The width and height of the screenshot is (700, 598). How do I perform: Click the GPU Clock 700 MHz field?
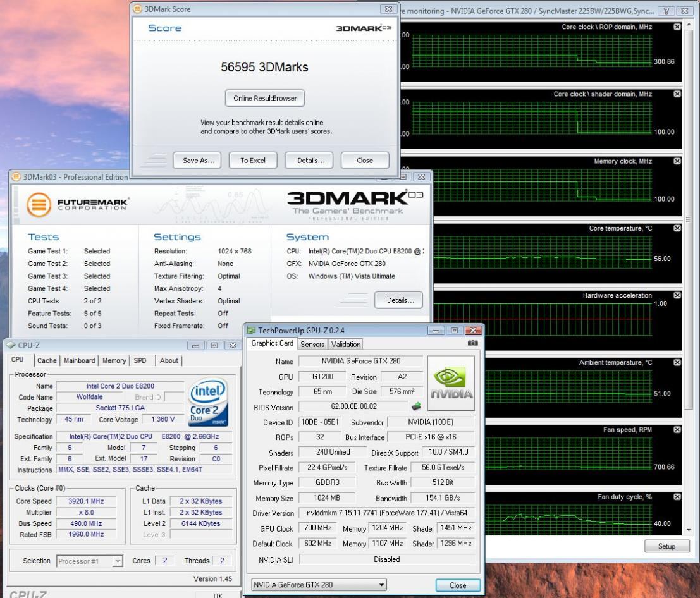pyautogui.click(x=317, y=528)
